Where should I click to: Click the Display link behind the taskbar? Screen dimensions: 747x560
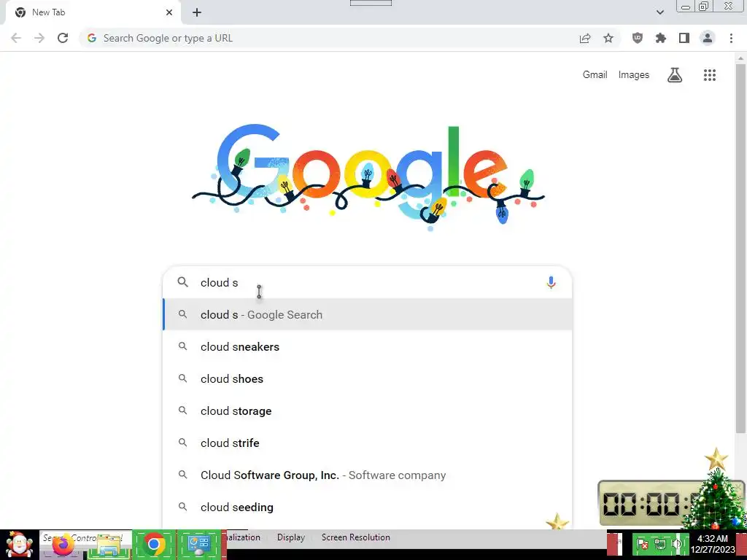[290, 537]
